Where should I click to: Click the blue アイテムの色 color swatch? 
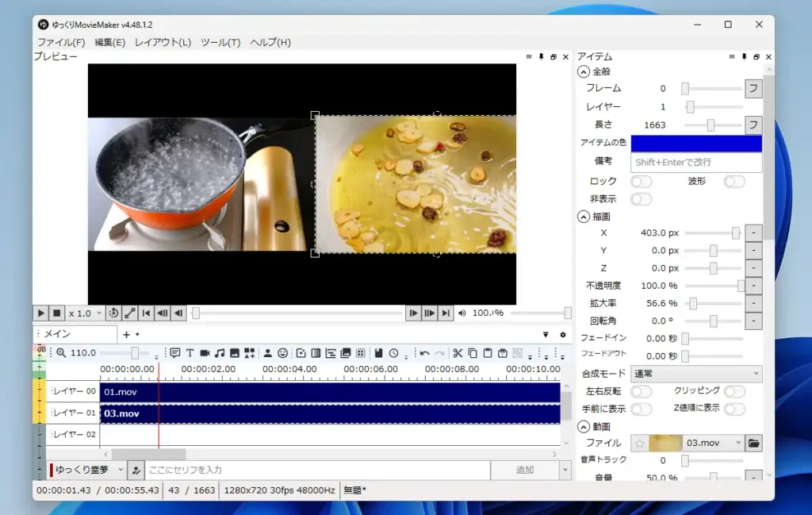click(696, 143)
